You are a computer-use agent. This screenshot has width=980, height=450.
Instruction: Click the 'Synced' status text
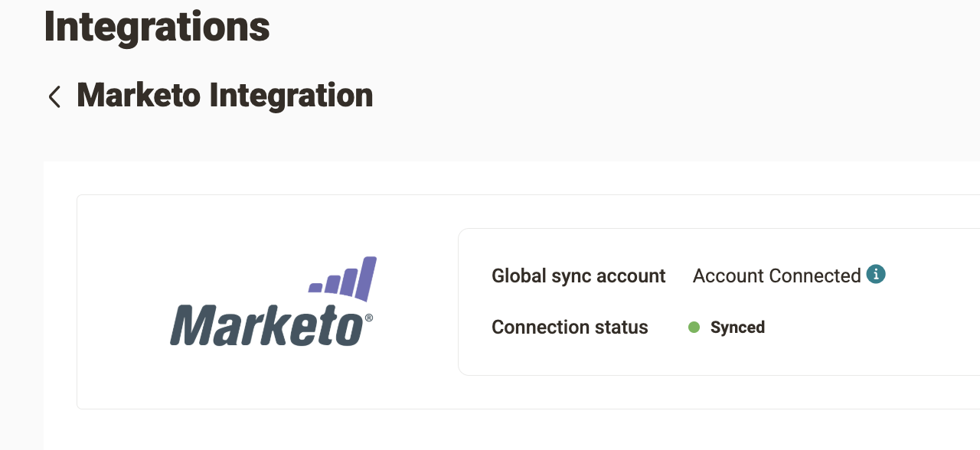point(737,328)
